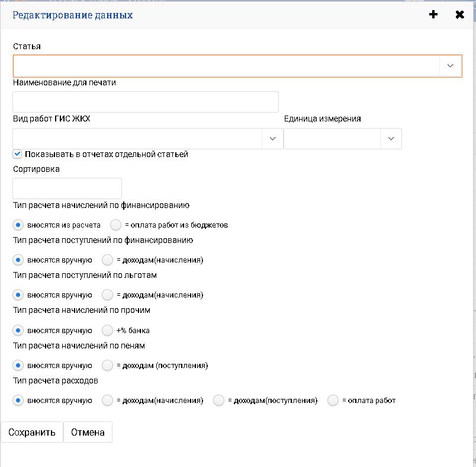Screen dimensions: 476x467
Task: Click the Отмена button
Action: (x=88, y=432)
